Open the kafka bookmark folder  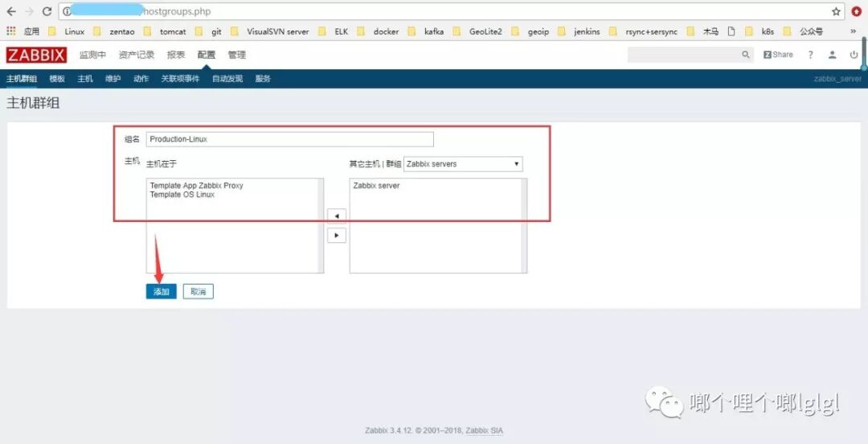pos(426,31)
